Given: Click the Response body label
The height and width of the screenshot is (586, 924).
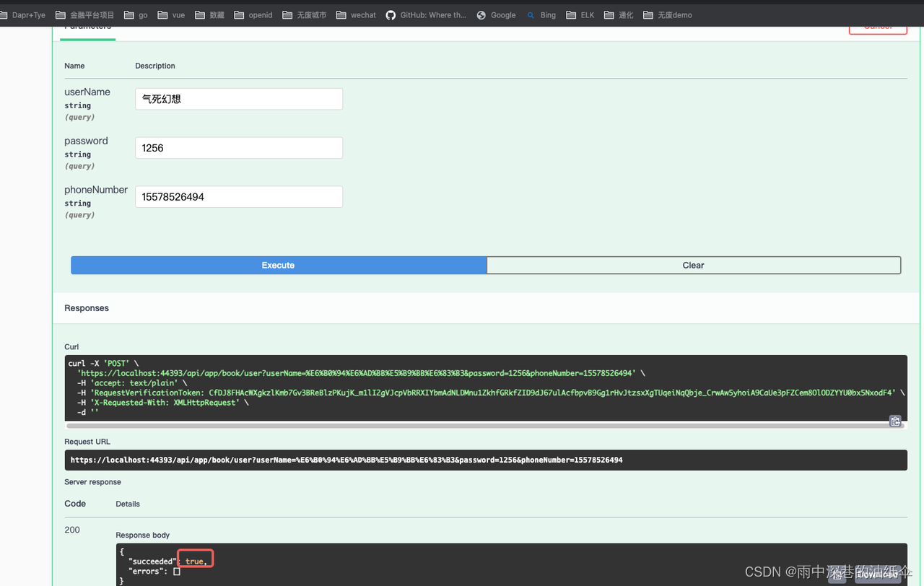Looking at the screenshot, I should click(x=143, y=535).
